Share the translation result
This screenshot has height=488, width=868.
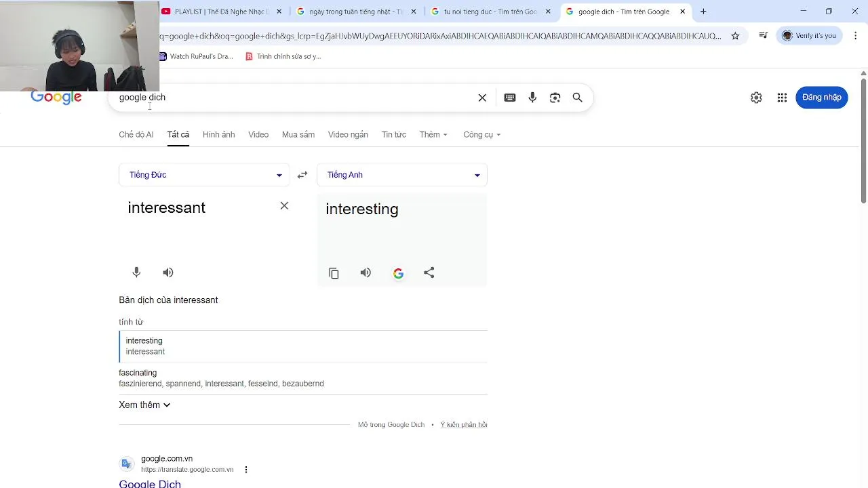click(429, 272)
